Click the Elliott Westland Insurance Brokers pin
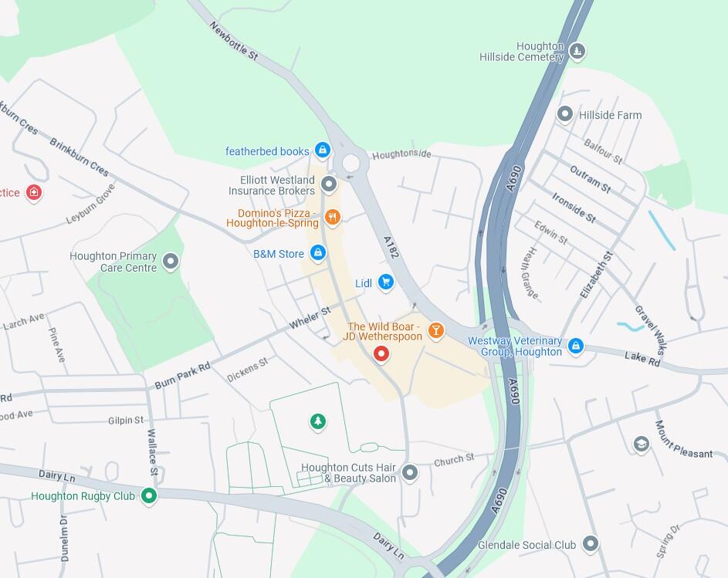Image resolution: width=728 pixels, height=578 pixels. [x=329, y=184]
